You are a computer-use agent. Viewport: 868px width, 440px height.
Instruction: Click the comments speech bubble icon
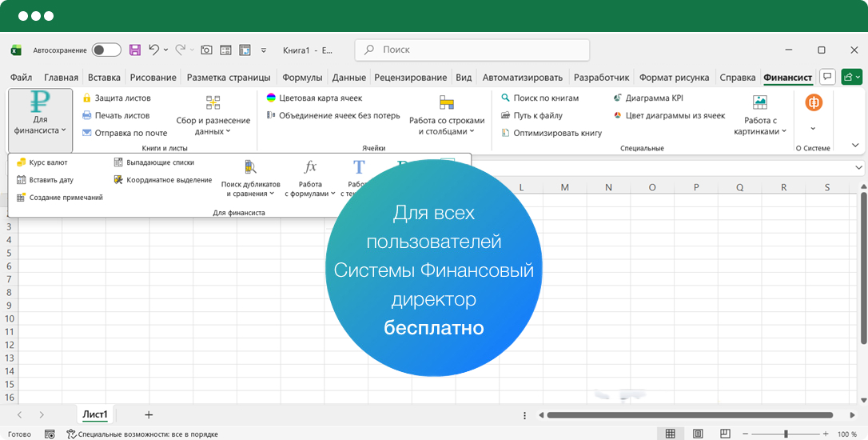tap(827, 77)
